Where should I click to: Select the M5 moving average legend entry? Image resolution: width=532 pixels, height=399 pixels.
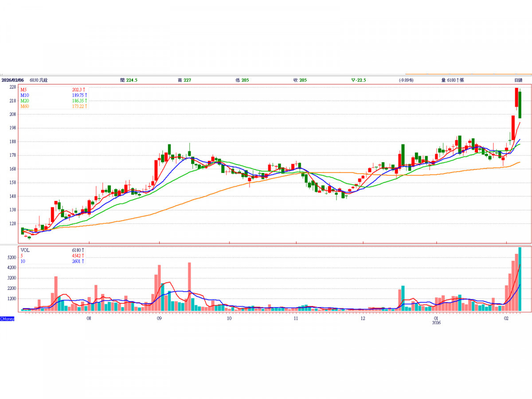coord(23,89)
